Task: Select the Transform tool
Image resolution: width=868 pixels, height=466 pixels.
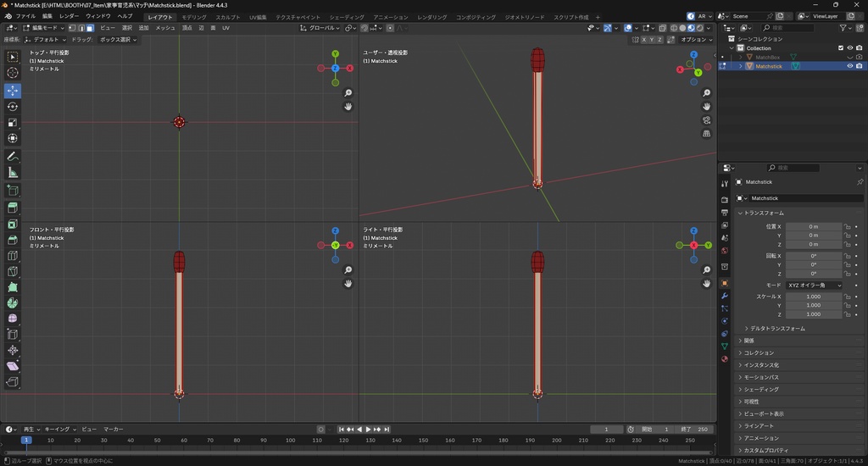Action: click(12, 138)
